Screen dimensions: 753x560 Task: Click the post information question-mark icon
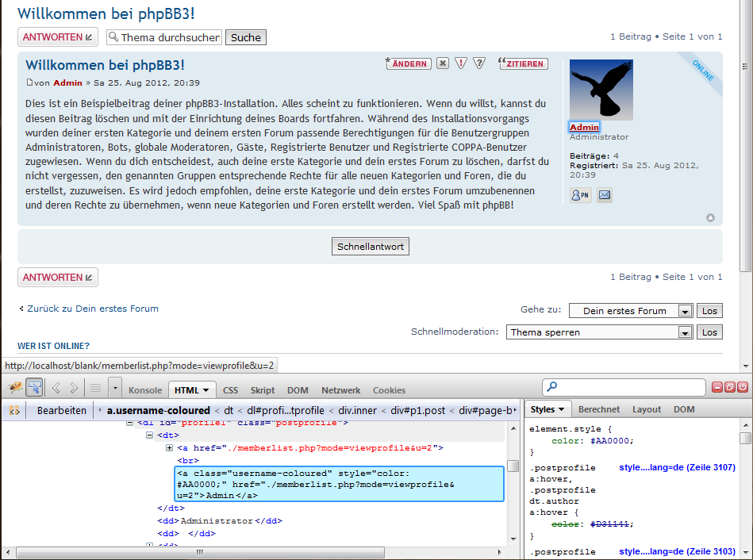pyautogui.click(x=478, y=63)
